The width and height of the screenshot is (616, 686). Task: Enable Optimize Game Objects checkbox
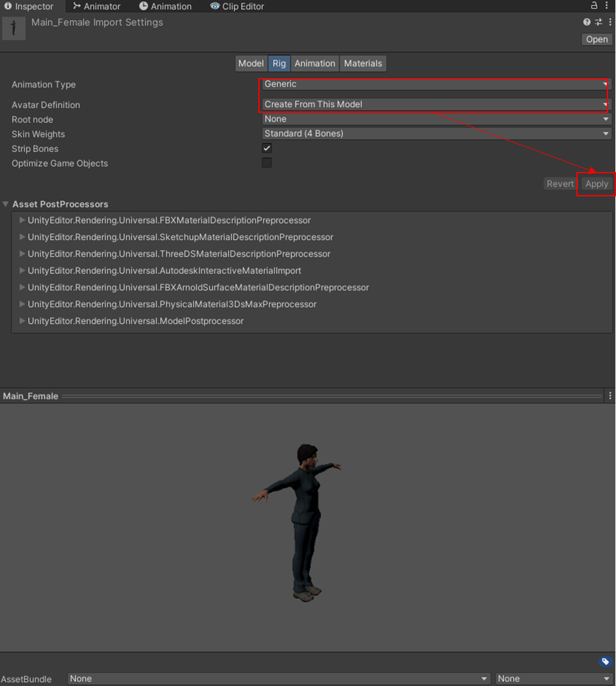[x=267, y=163]
